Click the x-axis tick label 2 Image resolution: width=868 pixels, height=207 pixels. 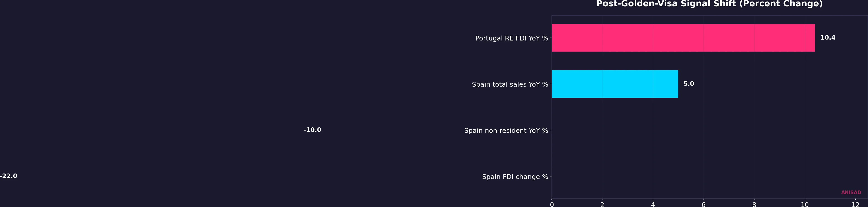tap(602, 204)
